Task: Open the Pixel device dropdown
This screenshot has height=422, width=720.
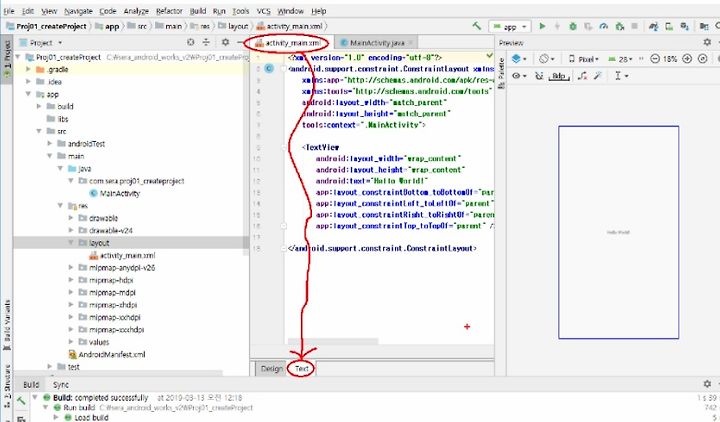Action: (584, 59)
